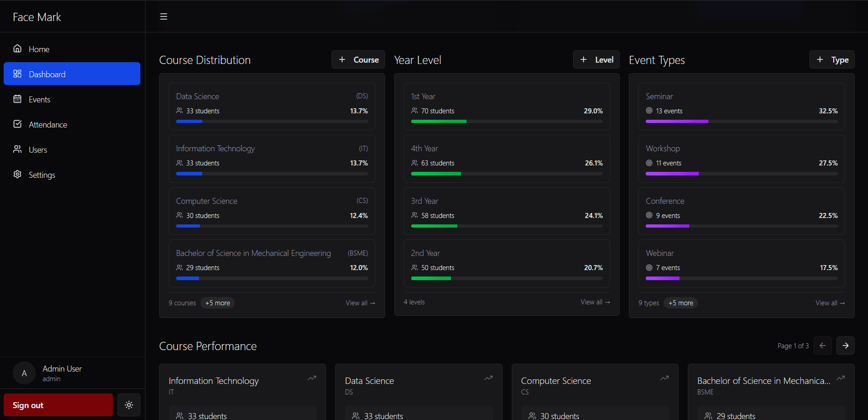868x420 pixels.
Task: Select the Home icon in sidebar
Action: click(x=17, y=48)
